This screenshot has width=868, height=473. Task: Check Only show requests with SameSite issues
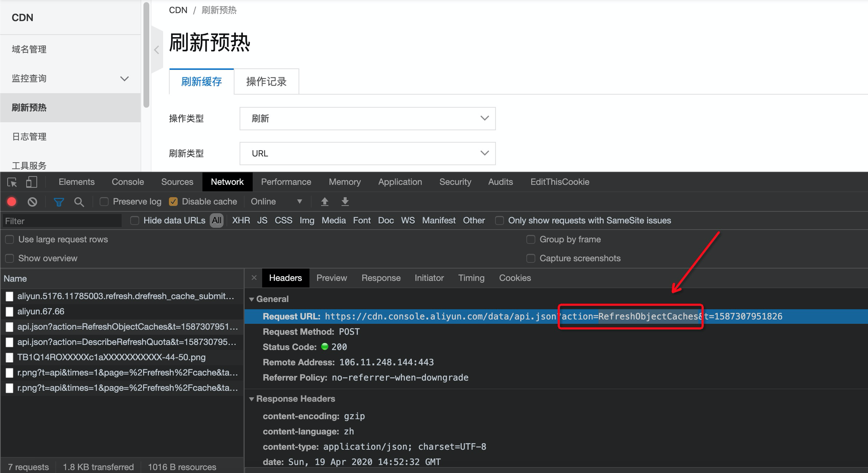[500, 220]
